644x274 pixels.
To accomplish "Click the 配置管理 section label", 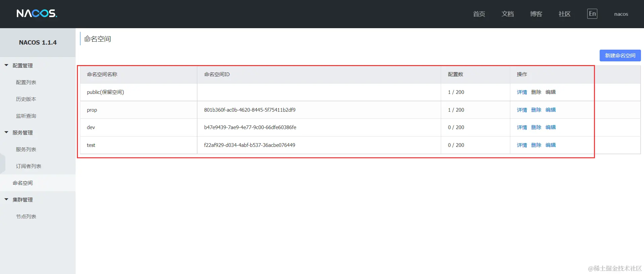I will tap(23, 65).
